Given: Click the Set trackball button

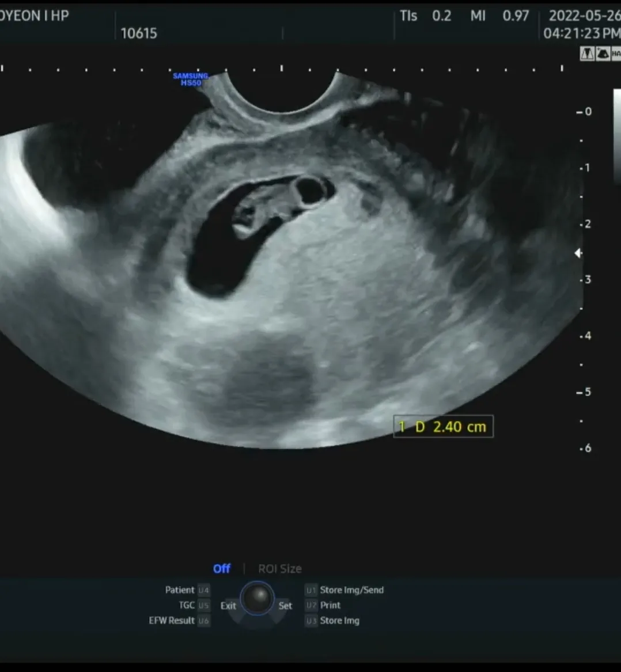Looking at the screenshot, I should point(285,606).
